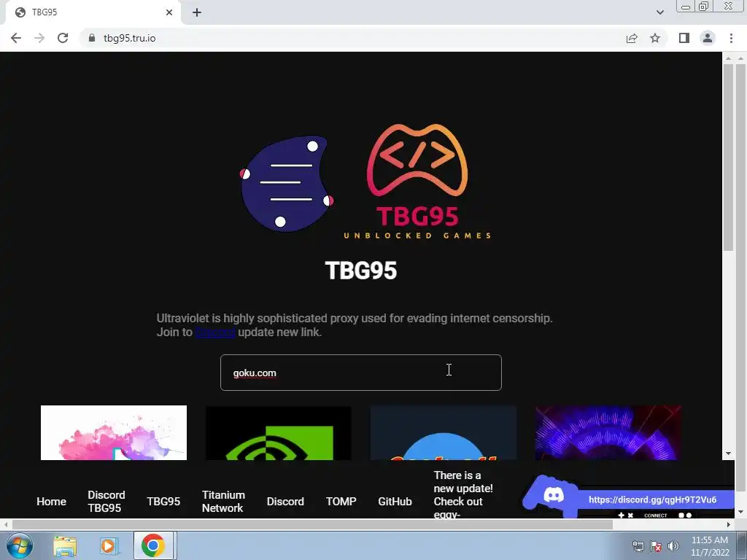Screen dimensions: 747x560
Task: Click the scrollbar right arrow
Action: coord(729,525)
